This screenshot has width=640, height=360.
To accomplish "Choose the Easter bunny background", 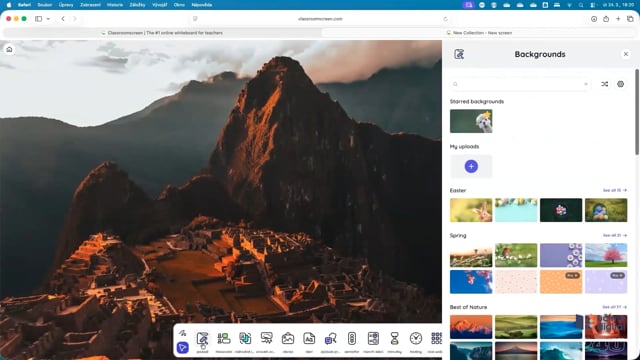I will [471, 210].
